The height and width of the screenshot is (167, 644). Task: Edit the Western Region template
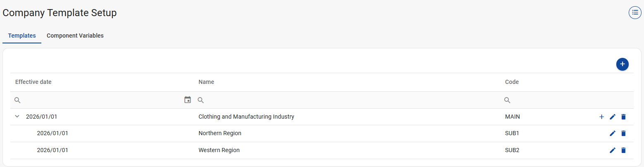(613, 150)
